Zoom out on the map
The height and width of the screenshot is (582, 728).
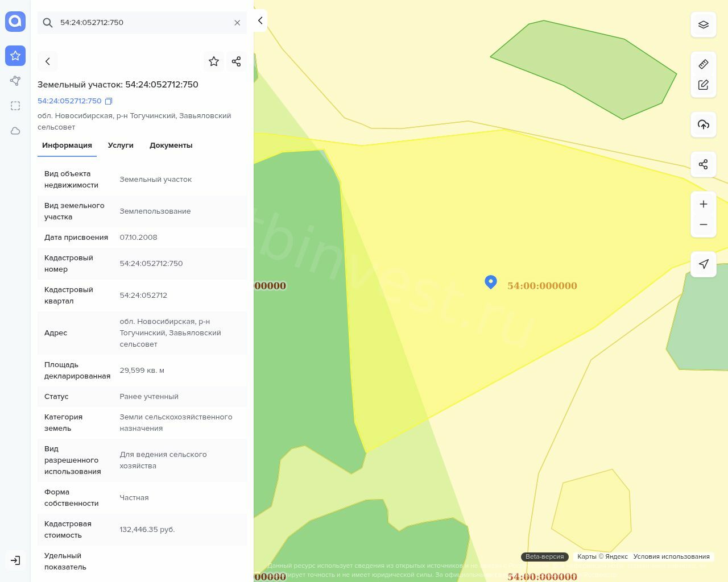704,225
